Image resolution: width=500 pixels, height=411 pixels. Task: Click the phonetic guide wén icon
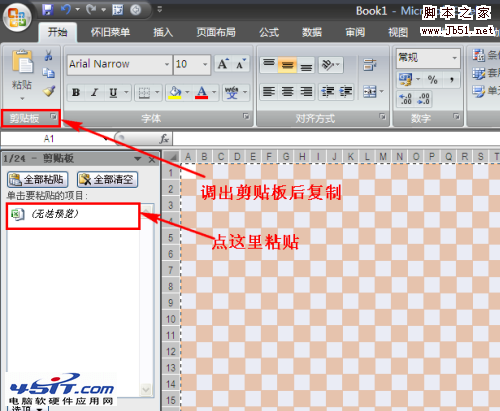coord(231,92)
